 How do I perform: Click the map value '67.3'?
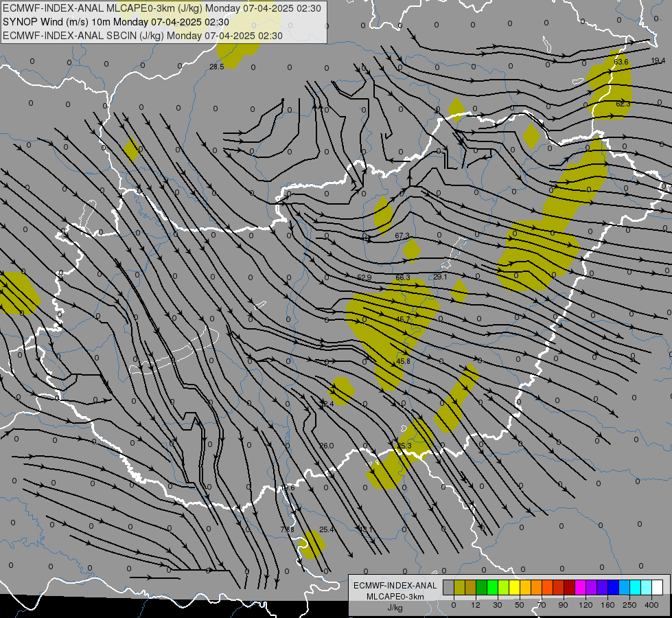pos(402,236)
